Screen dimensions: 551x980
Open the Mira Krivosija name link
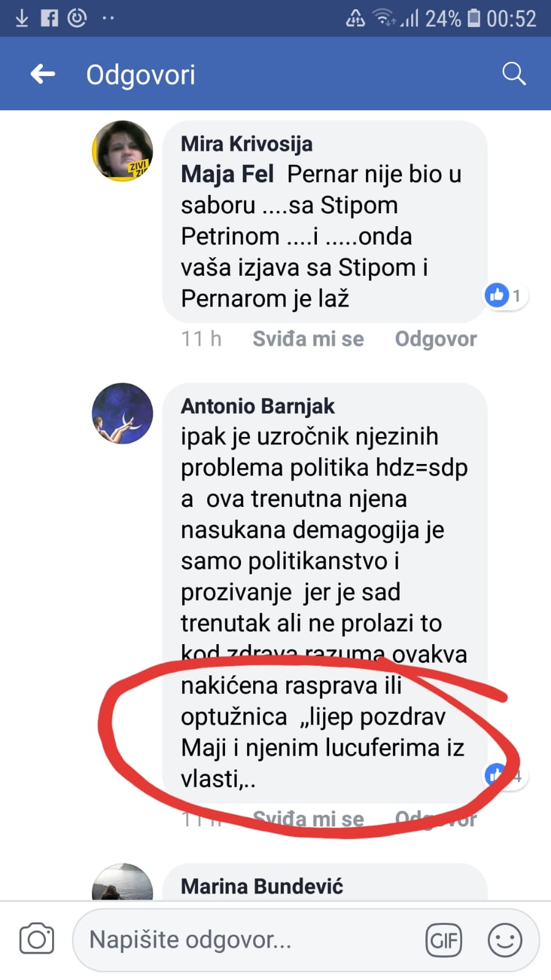coord(246,144)
